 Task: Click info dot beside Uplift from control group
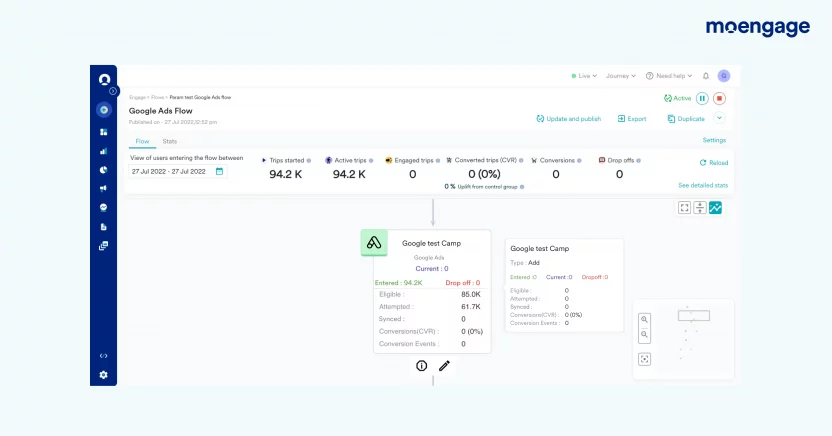click(x=522, y=187)
